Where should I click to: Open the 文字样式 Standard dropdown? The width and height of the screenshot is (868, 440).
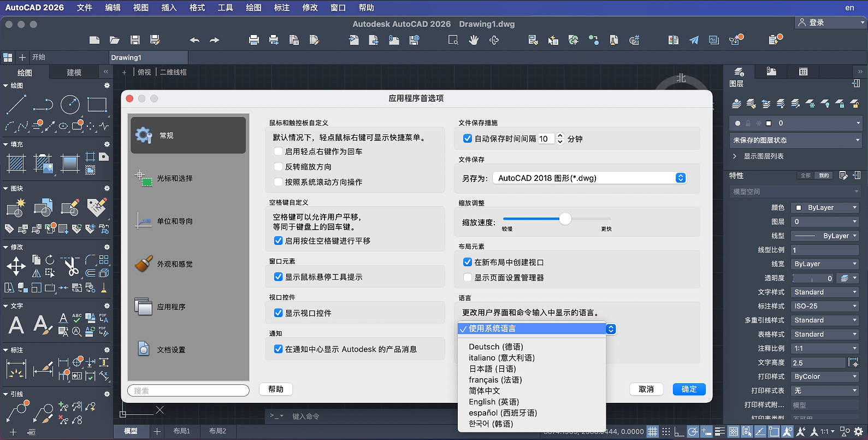point(825,292)
